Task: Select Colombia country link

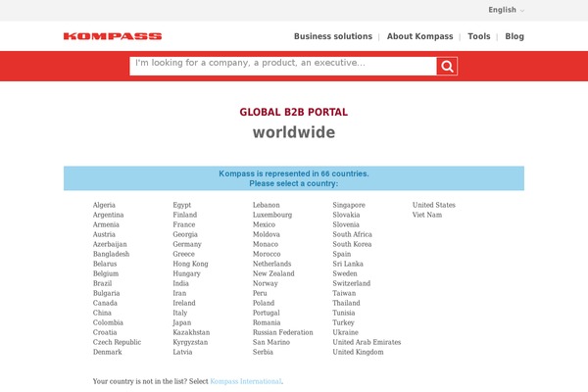Action: (x=108, y=322)
